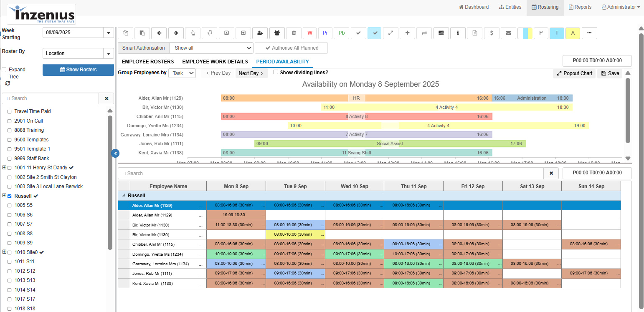Screen dimensions: 644x312
Task: Click the left arrow toolbar button
Action: tap(159, 33)
